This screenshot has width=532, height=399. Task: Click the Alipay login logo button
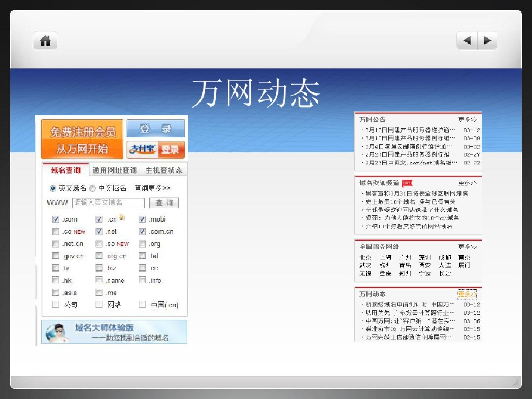click(155, 149)
